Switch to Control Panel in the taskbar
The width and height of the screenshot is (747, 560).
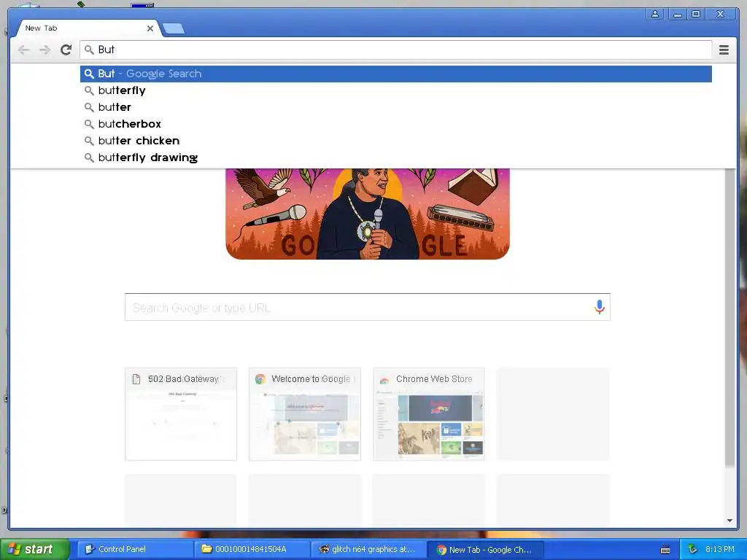(135, 550)
